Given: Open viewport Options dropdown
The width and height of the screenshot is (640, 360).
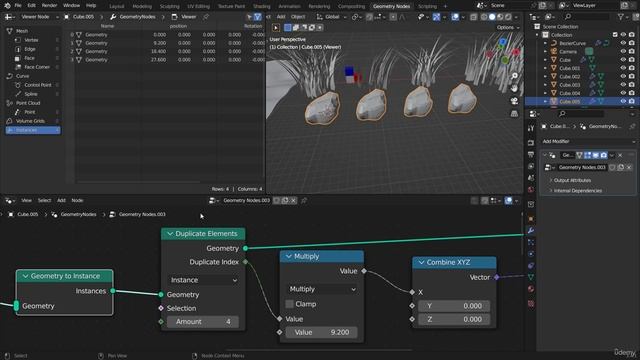Looking at the screenshot, I should [508, 27].
